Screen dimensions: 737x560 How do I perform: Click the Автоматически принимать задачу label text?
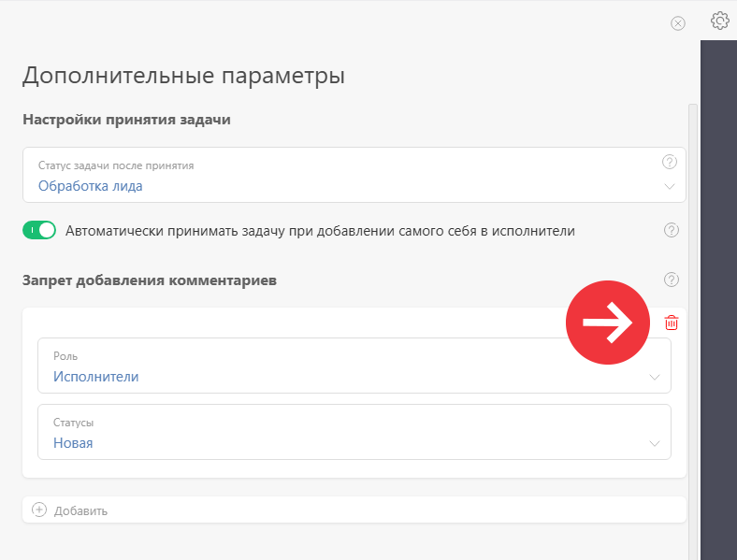click(x=320, y=231)
